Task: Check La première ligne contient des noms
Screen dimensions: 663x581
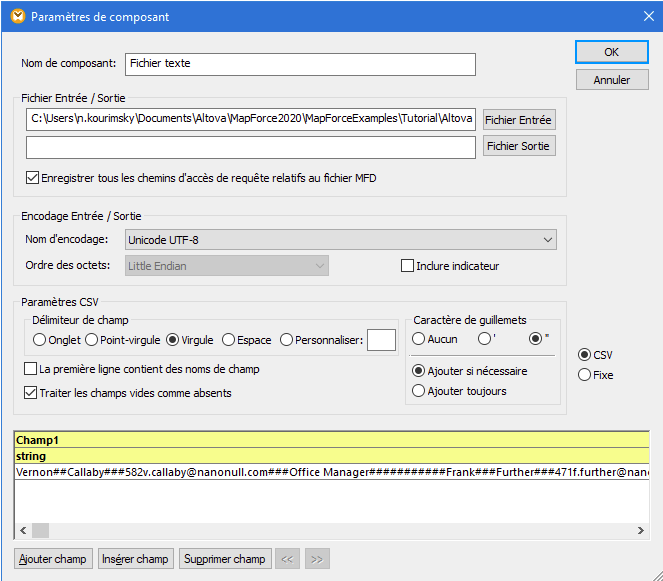Action: pyautogui.click(x=30, y=369)
